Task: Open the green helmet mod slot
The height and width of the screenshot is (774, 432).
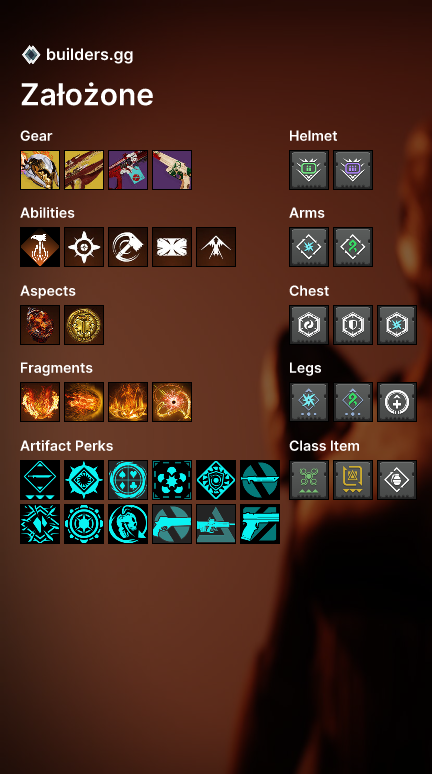Action: (309, 170)
